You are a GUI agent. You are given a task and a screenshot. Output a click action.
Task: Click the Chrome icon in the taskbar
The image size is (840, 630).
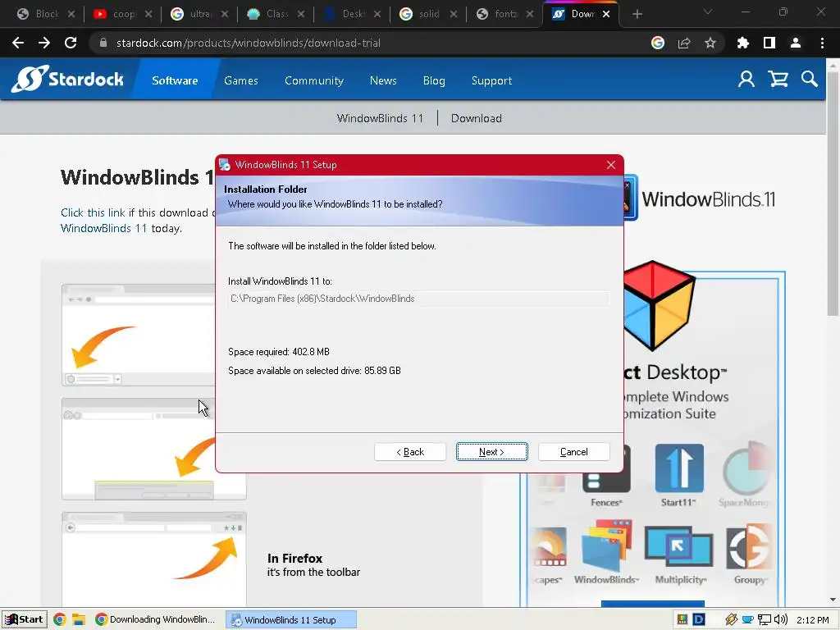[x=59, y=620]
